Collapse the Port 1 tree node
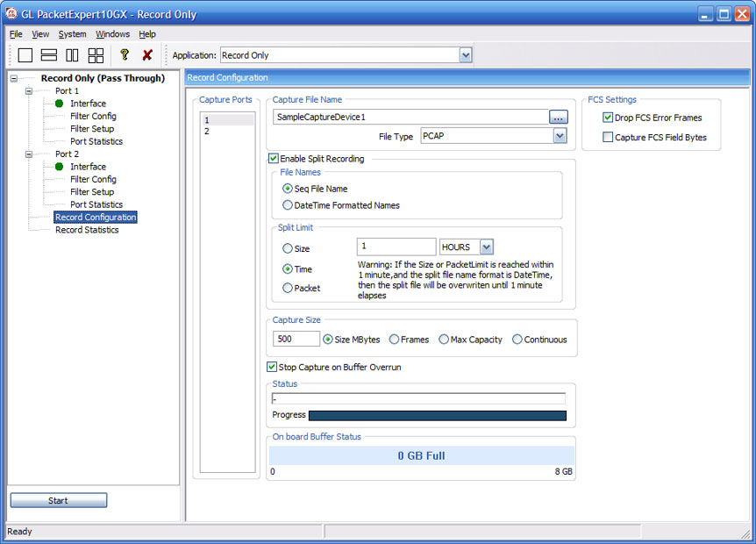756x544 pixels. tap(29, 90)
